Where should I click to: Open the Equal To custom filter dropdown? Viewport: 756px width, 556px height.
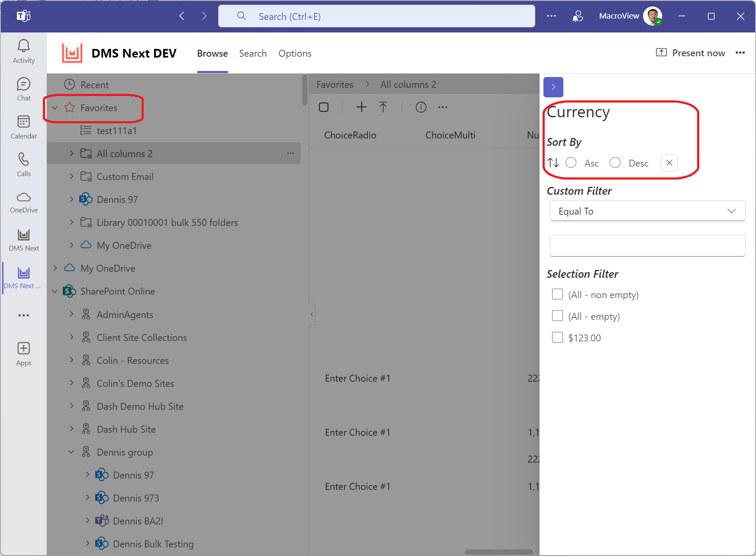coord(647,211)
